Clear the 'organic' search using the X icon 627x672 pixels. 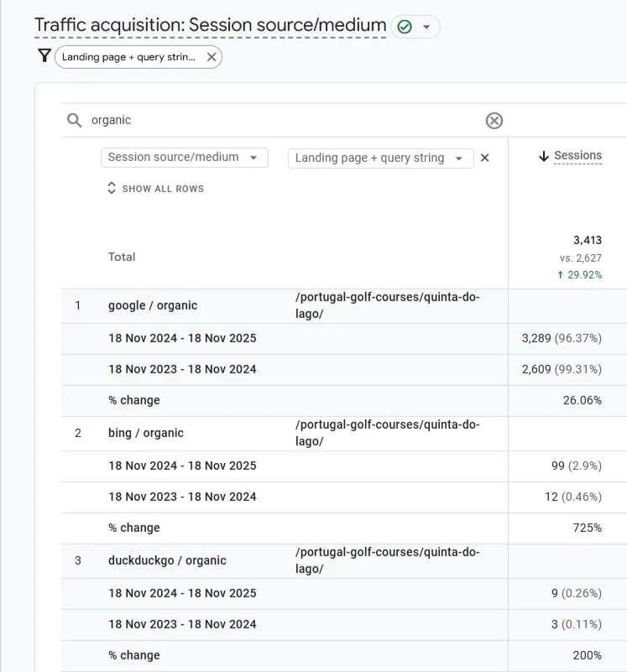pos(494,120)
